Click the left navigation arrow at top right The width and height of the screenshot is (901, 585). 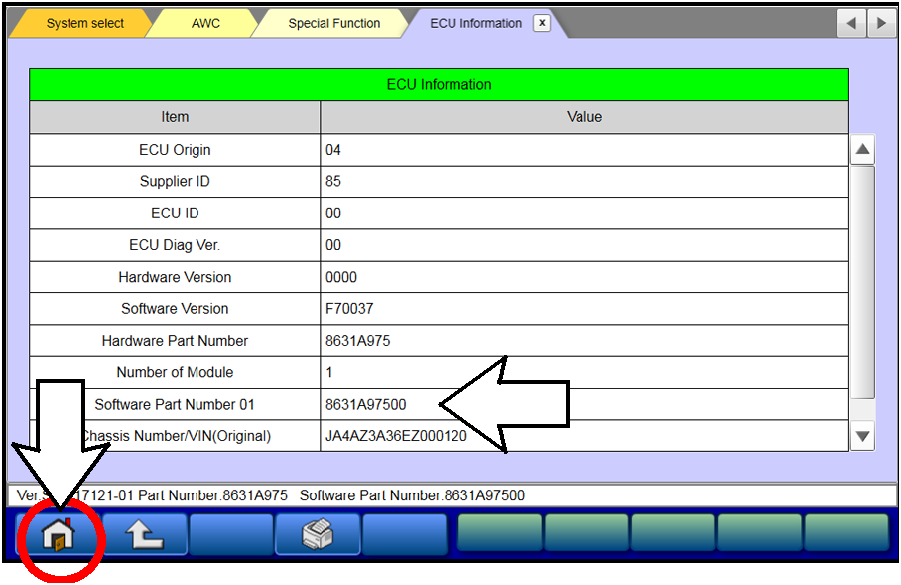tap(850, 22)
